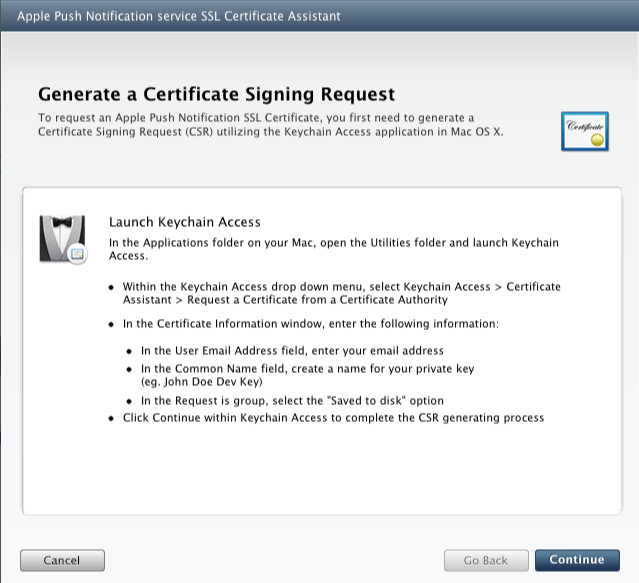Click the Generate a Certificate Signing Request heading
The image size is (639, 583).
(216, 95)
